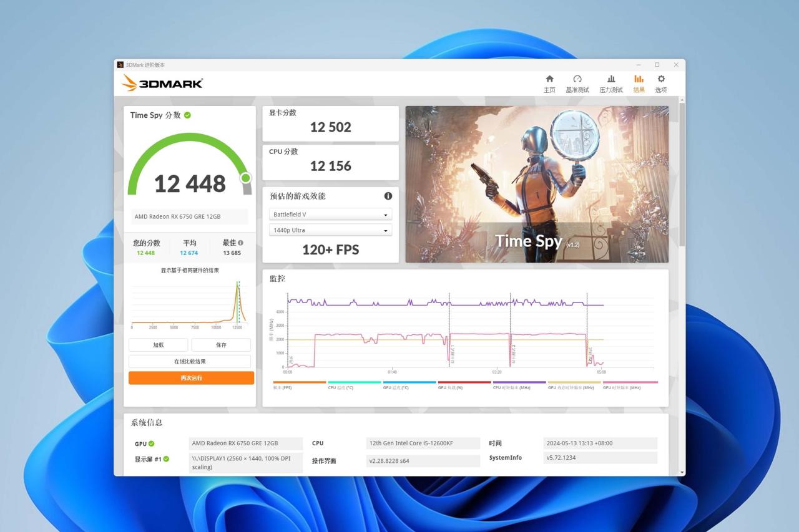Click the \\.\DISPLAY1 display details field
This screenshot has width=799, height=532.
245,463
